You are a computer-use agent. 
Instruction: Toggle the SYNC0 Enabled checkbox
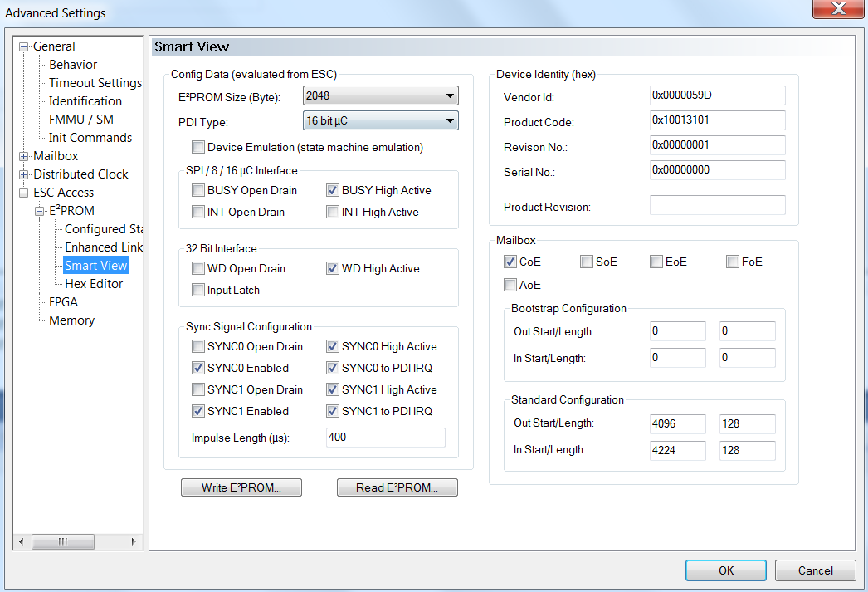[x=198, y=369]
